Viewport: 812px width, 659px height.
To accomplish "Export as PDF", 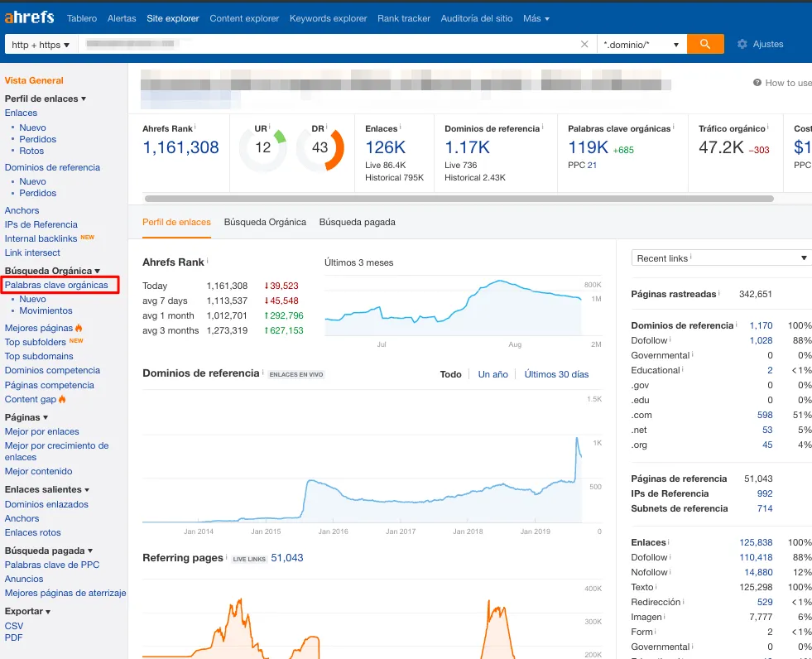I will tap(13, 637).
